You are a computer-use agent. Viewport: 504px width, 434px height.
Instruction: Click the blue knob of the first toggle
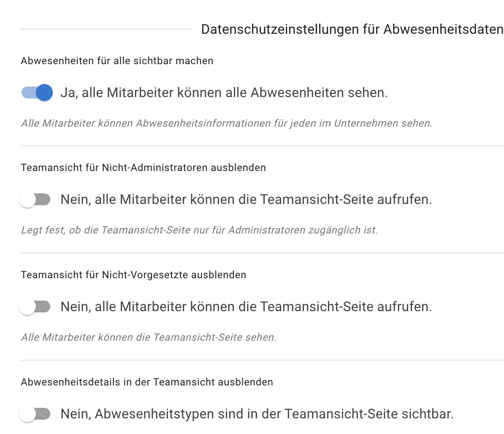click(44, 92)
